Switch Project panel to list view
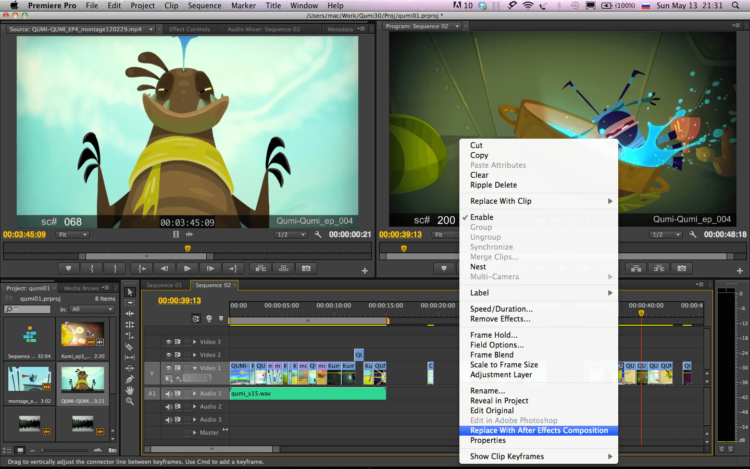Viewport: 750px width, 469px height. click(x=8, y=450)
